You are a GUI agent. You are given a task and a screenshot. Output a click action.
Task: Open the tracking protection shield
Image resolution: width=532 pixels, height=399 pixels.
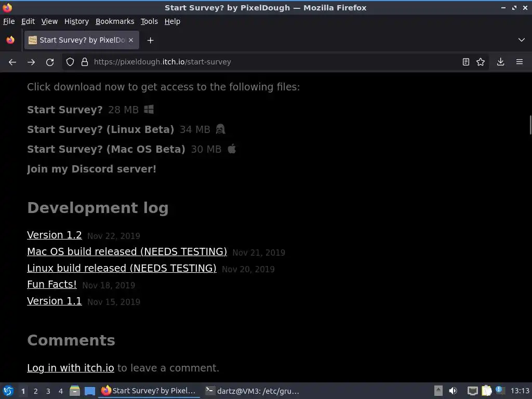pos(70,62)
